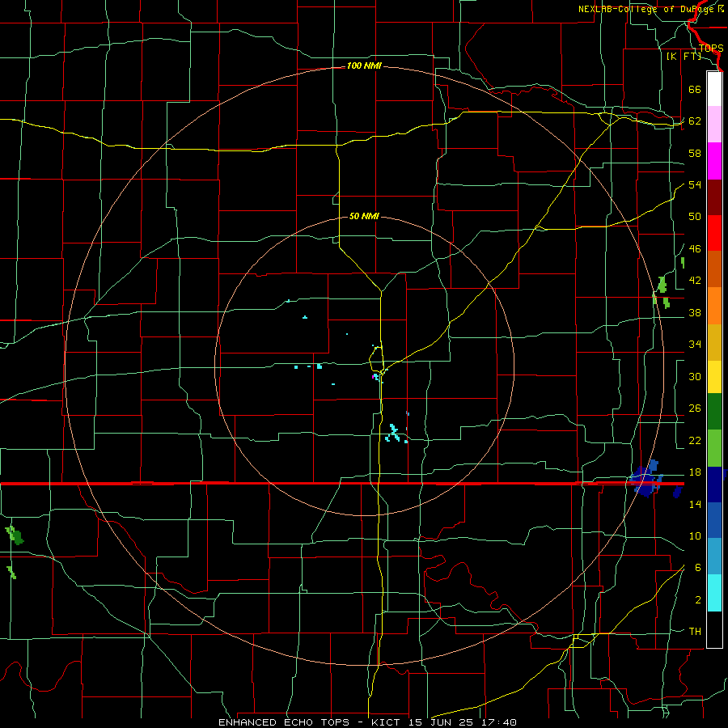Click the '100 NMI' range ring label
Screen dimensions: 728x728
(364, 66)
